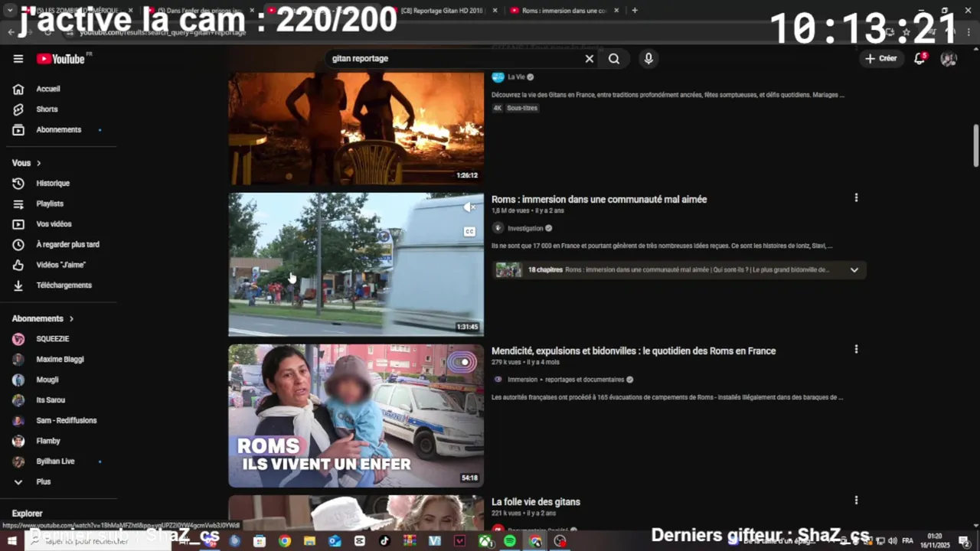The image size is (980, 551).
Task: Open the Investigation channel link
Action: pos(525,228)
